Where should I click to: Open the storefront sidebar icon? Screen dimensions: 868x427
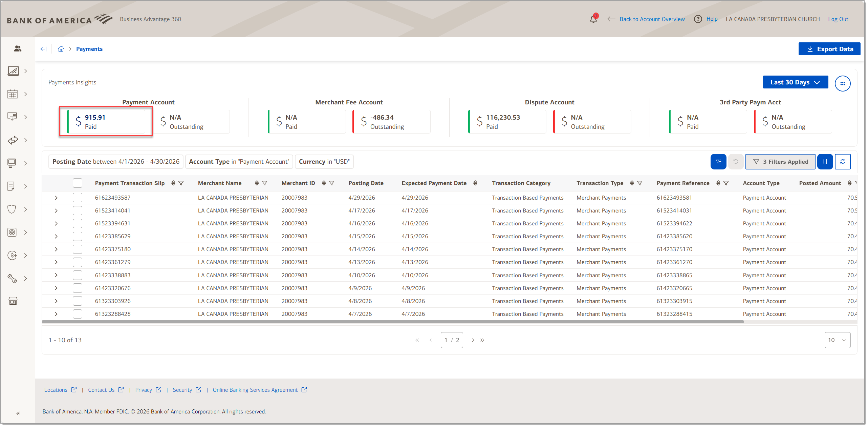(13, 301)
